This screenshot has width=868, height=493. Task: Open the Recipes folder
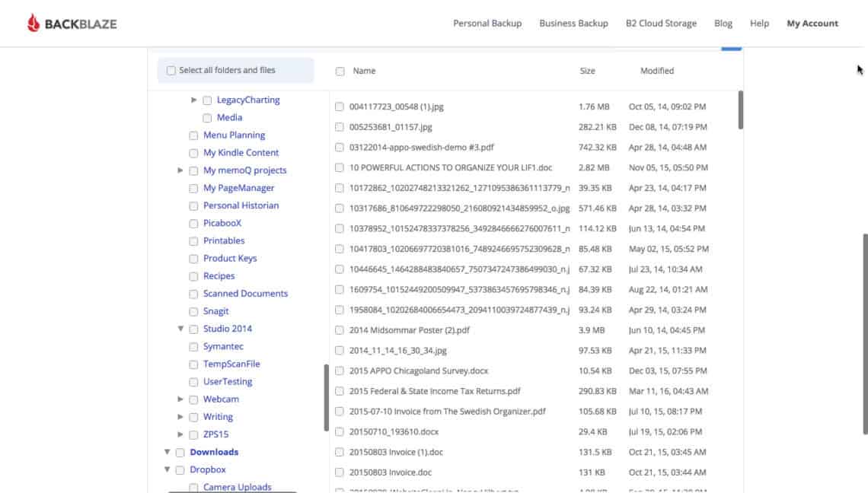[x=219, y=276]
